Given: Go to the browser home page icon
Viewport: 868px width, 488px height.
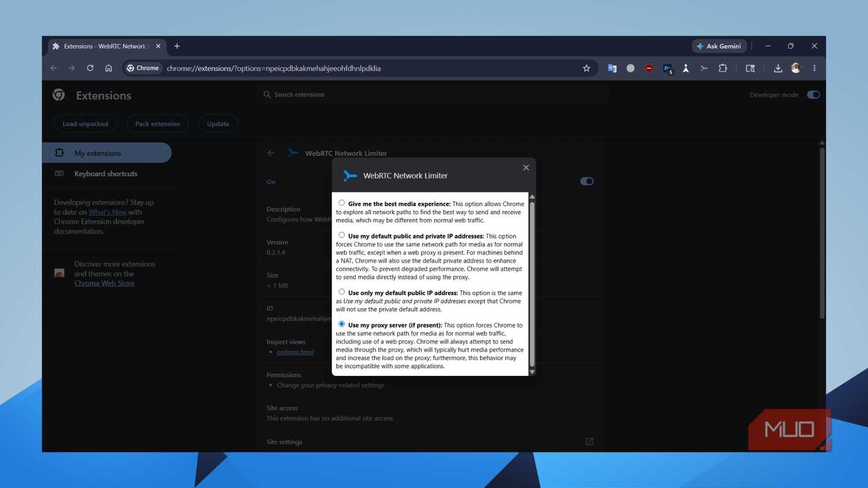Looking at the screenshot, I should click(108, 68).
